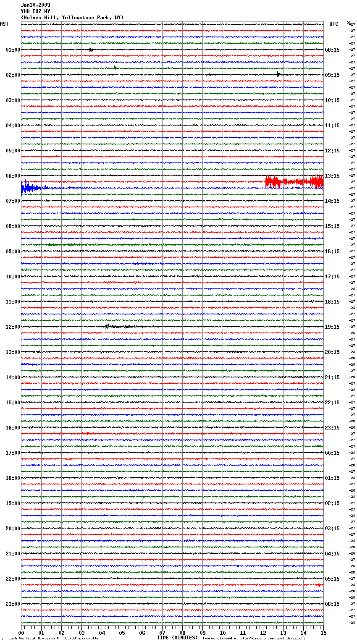Click the 13:15 UTC time label
This screenshot has width=357, height=644.
click(332, 176)
